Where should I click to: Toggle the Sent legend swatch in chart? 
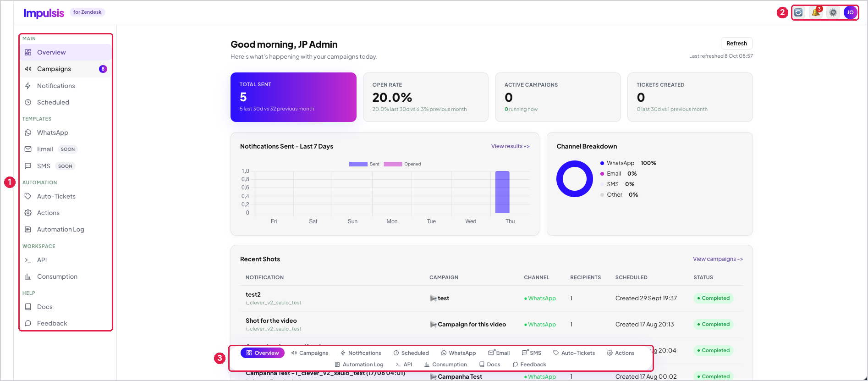tap(358, 164)
